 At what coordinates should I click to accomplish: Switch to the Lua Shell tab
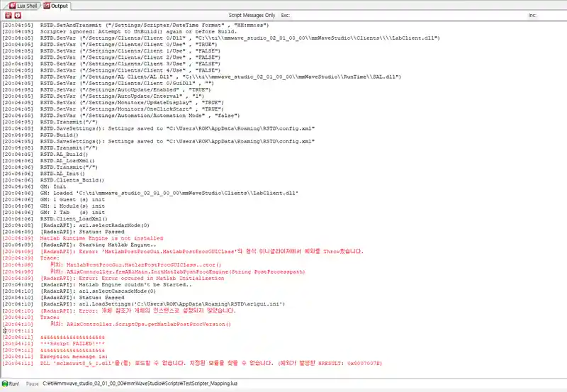tap(23, 6)
